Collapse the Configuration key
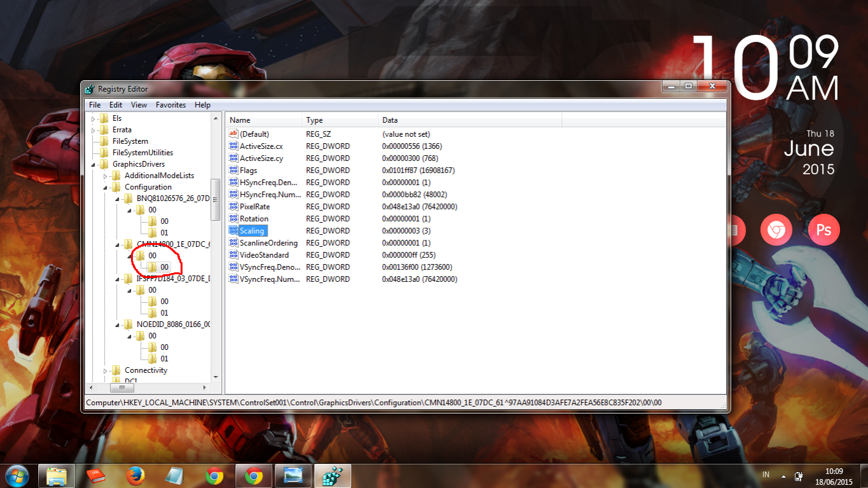868x488 pixels. click(x=106, y=188)
